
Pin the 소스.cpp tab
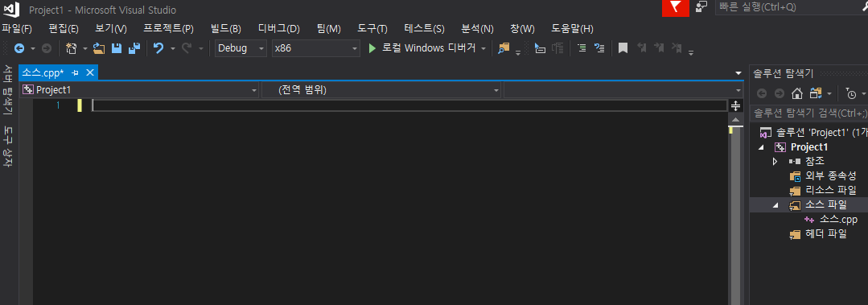[76, 72]
